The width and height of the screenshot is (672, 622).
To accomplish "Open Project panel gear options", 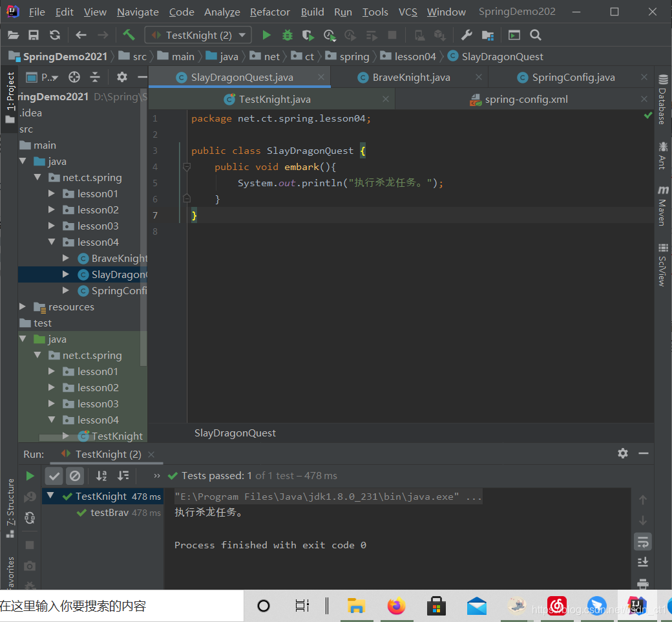I will click(x=122, y=77).
